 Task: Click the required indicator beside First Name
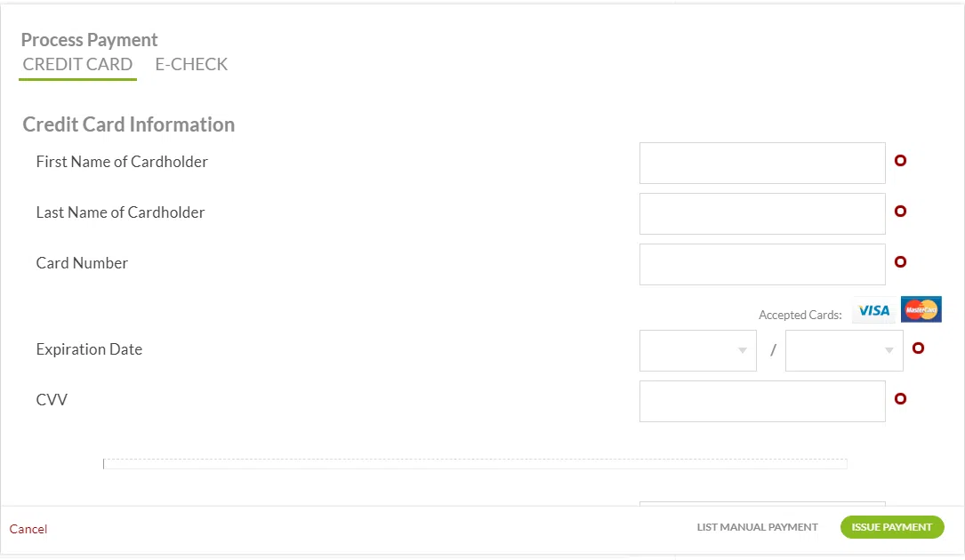tap(900, 161)
